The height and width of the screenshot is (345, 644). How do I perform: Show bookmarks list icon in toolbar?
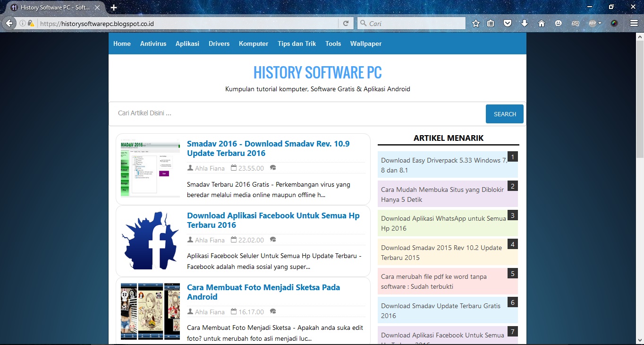(491, 23)
